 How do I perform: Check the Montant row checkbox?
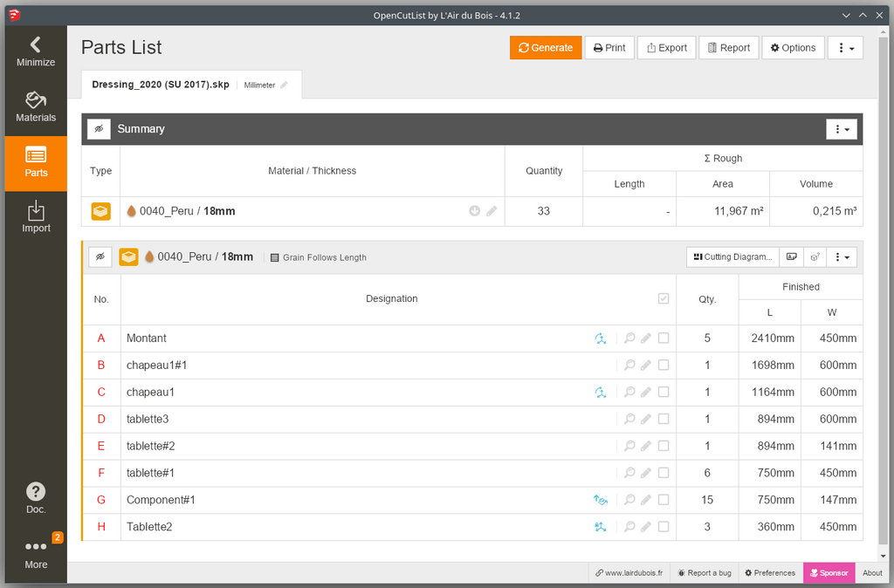(664, 338)
